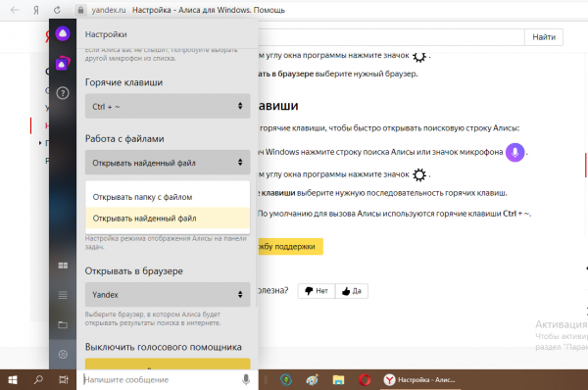Screen dimensions: 588x390
Task: Open the list lines icon in Alice sidebar
Action: [x=63, y=295]
